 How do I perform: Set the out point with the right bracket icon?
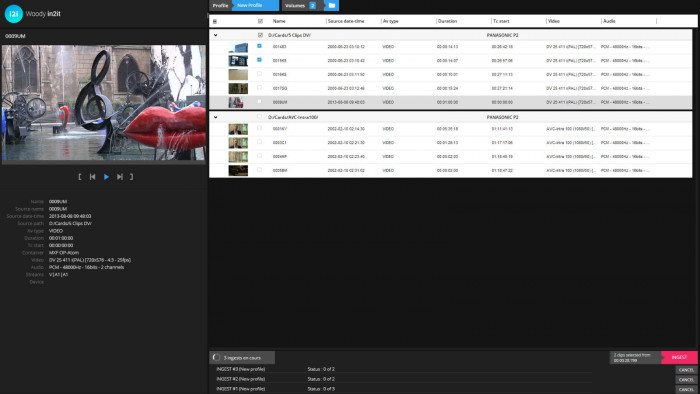pos(132,177)
